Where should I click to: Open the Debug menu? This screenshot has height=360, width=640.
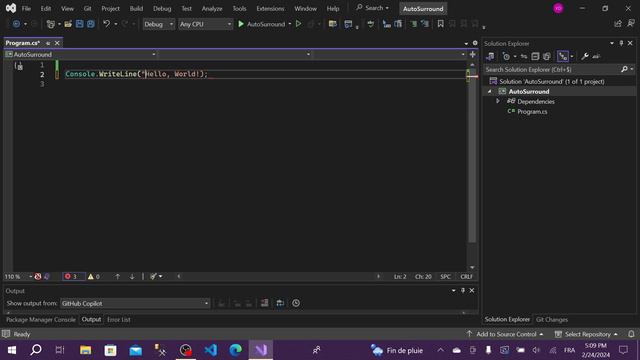pyautogui.click(x=162, y=8)
